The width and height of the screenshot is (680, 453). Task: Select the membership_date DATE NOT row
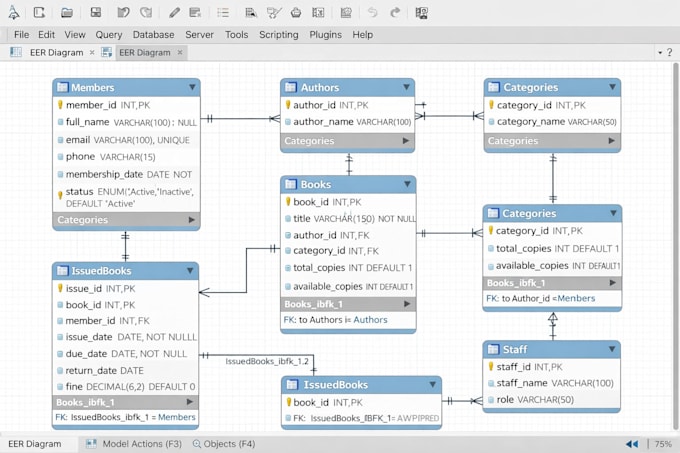pyautogui.click(x=126, y=174)
